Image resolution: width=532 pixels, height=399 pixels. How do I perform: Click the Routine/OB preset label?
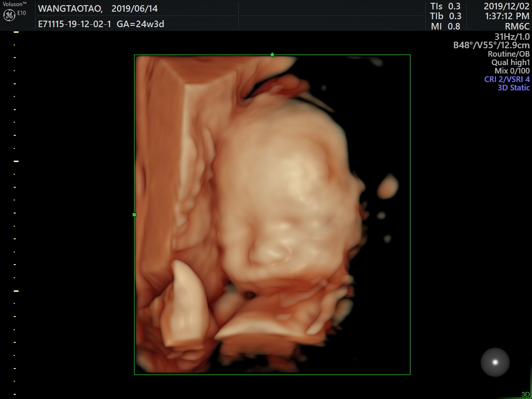pos(509,53)
